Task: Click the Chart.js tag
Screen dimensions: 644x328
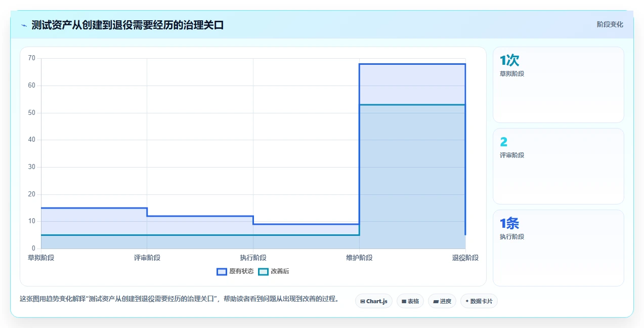Action: pyautogui.click(x=374, y=301)
